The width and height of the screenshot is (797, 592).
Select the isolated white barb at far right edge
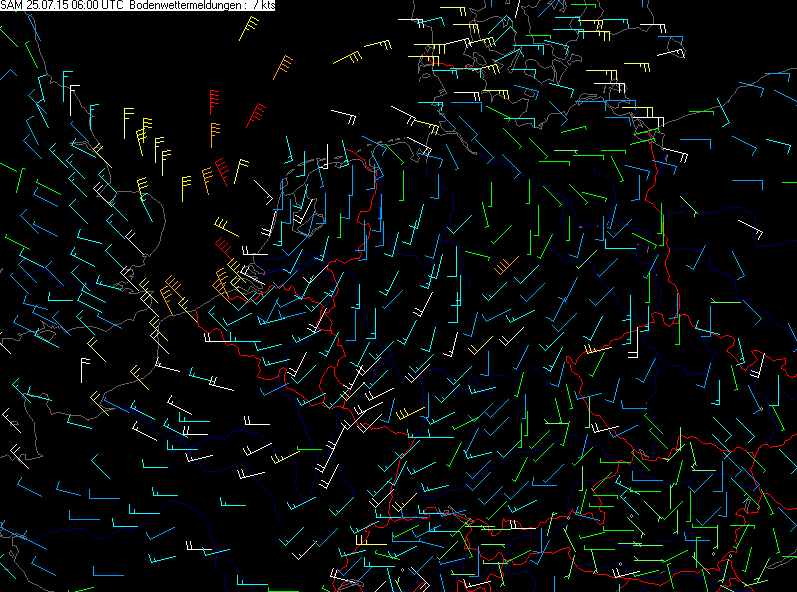750,229
